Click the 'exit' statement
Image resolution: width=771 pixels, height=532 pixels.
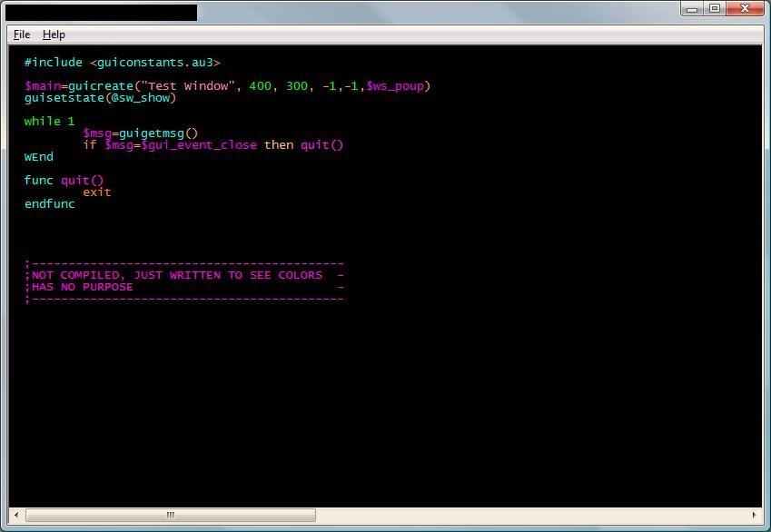click(97, 192)
